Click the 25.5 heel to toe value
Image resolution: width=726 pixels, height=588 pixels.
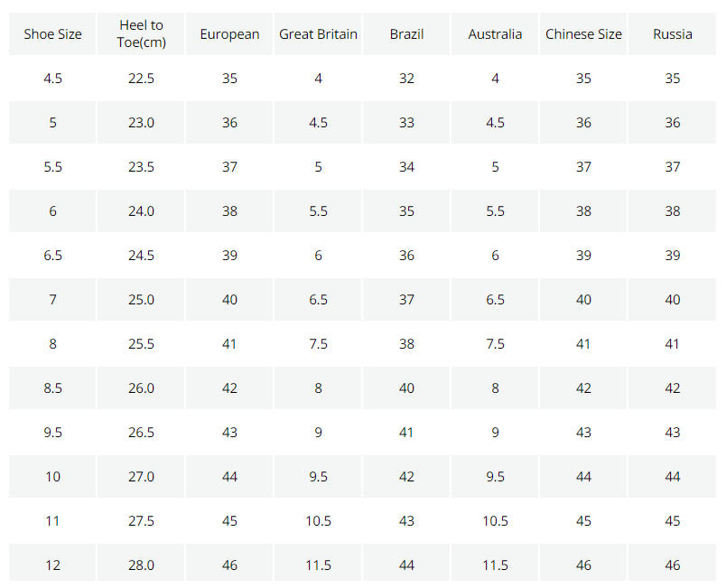[141, 344]
